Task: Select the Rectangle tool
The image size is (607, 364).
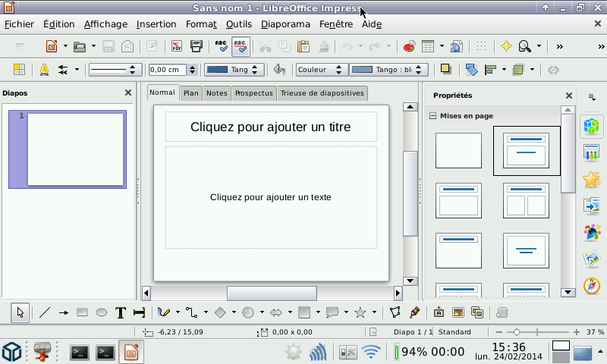Action: click(82, 312)
